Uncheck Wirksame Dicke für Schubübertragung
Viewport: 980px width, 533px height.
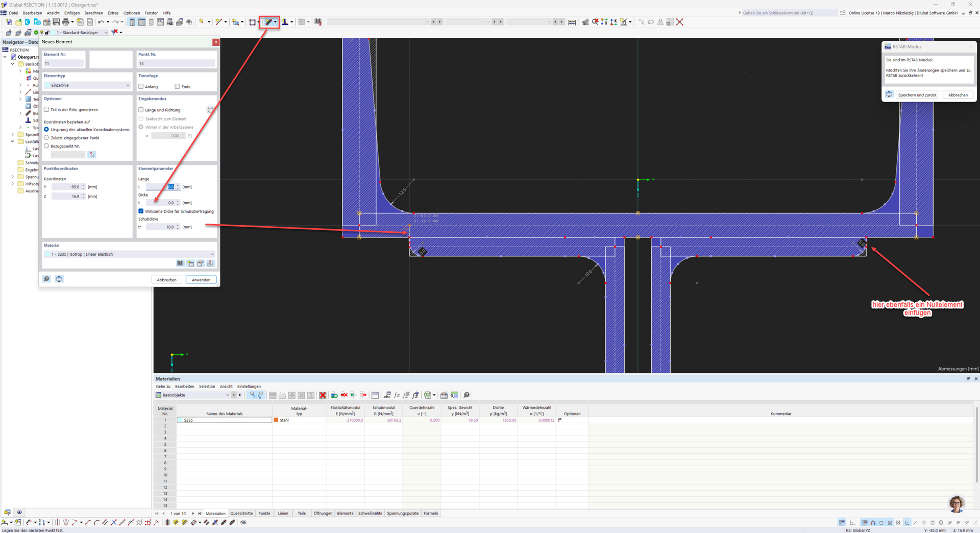click(x=141, y=211)
